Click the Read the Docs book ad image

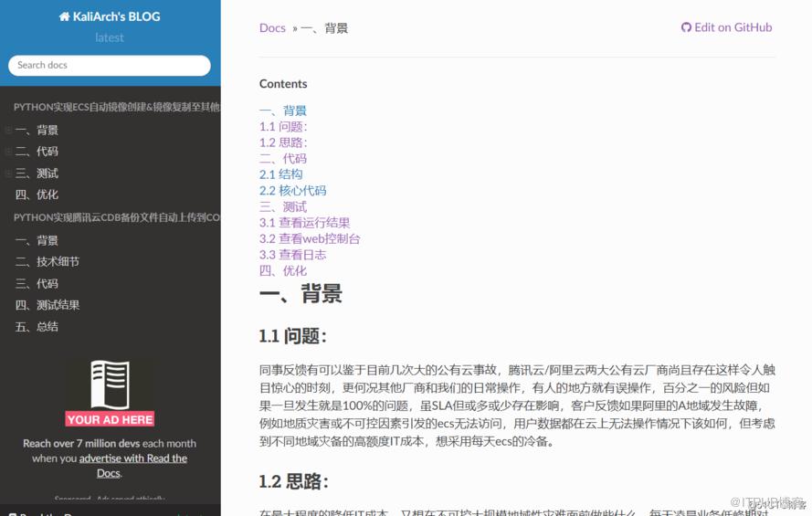click(110, 384)
